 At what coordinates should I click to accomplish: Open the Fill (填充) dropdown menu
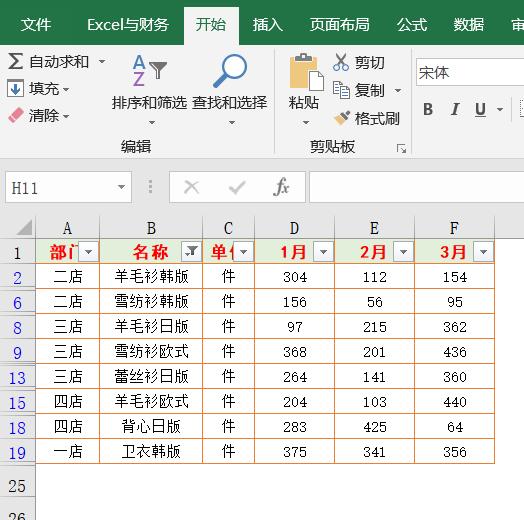66,89
